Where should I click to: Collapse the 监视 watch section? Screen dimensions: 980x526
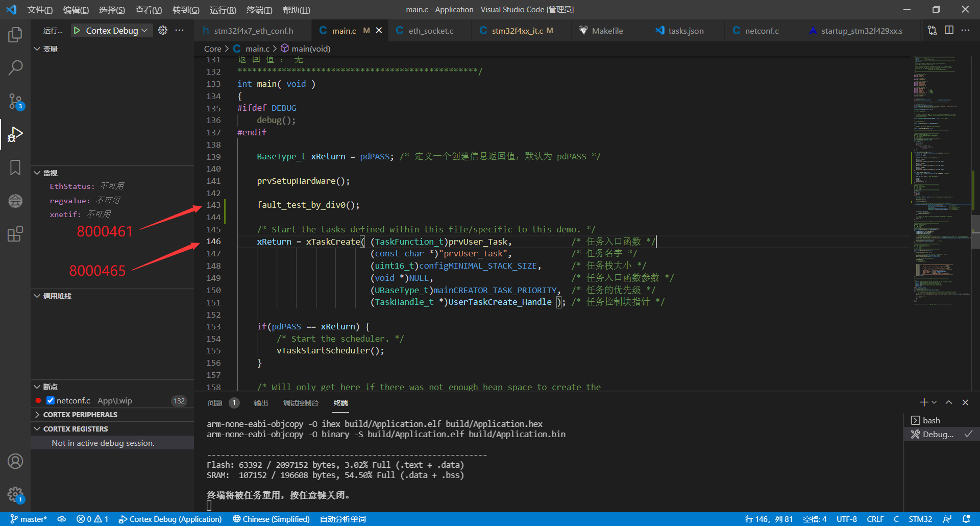(50, 173)
